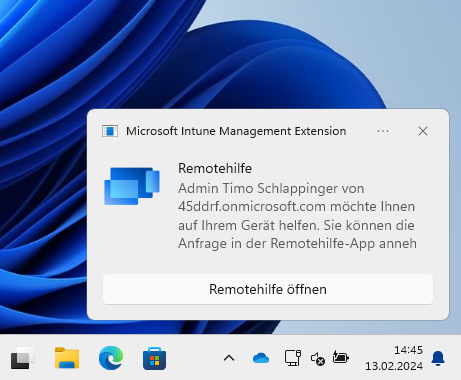Select the 'Microsoft Intune Management Extension' title text

(x=236, y=131)
